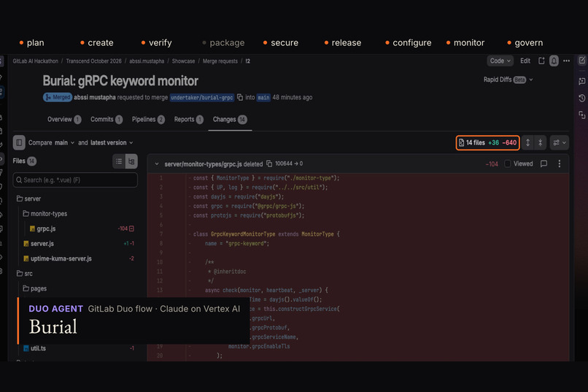
Task: Focus the file search field
Action: [x=75, y=180]
